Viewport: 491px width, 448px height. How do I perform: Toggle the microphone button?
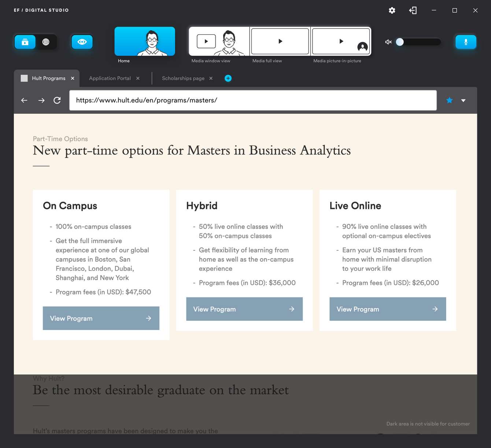466,42
